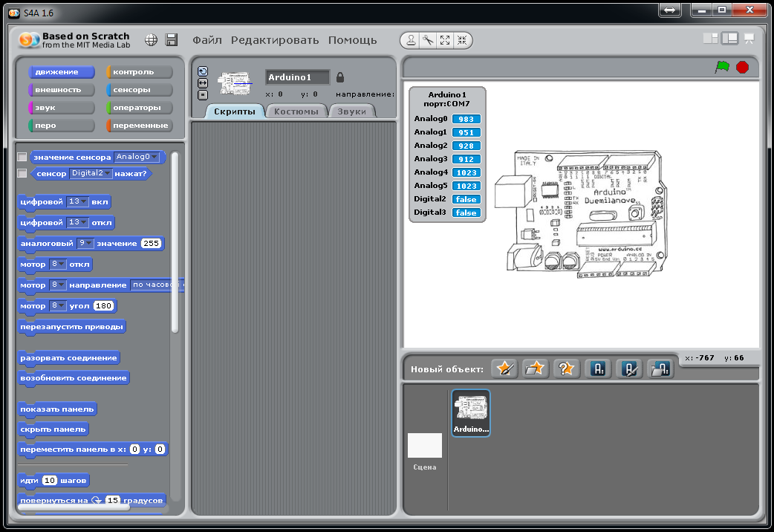
Task: Select the scissors delete tool
Action: coord(429,40)
